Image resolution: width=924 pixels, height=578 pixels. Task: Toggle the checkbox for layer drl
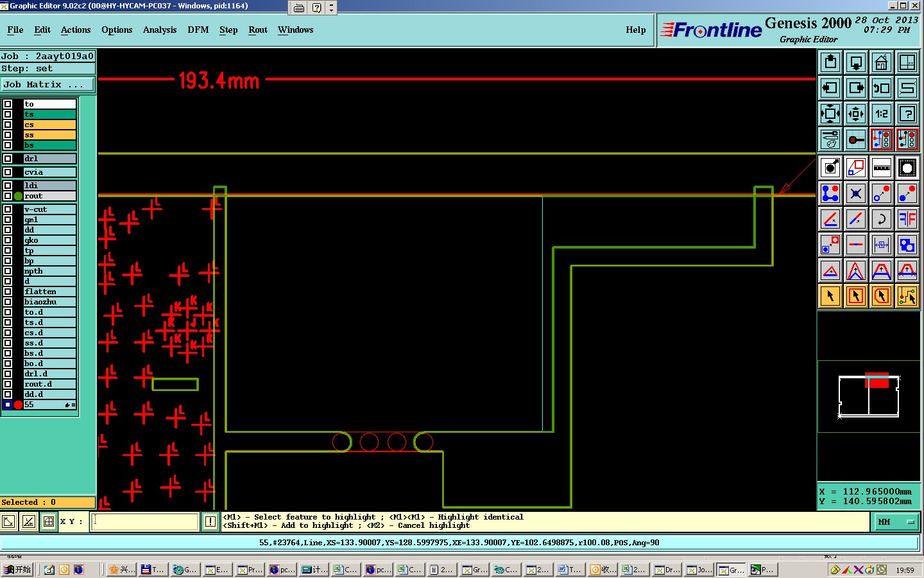pyautogui.click(x=8, y=159)
